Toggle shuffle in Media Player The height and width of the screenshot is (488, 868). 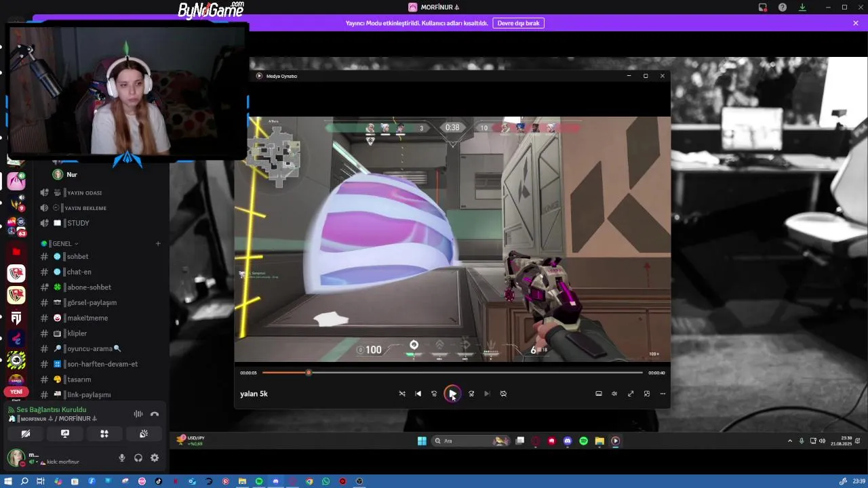402,394
